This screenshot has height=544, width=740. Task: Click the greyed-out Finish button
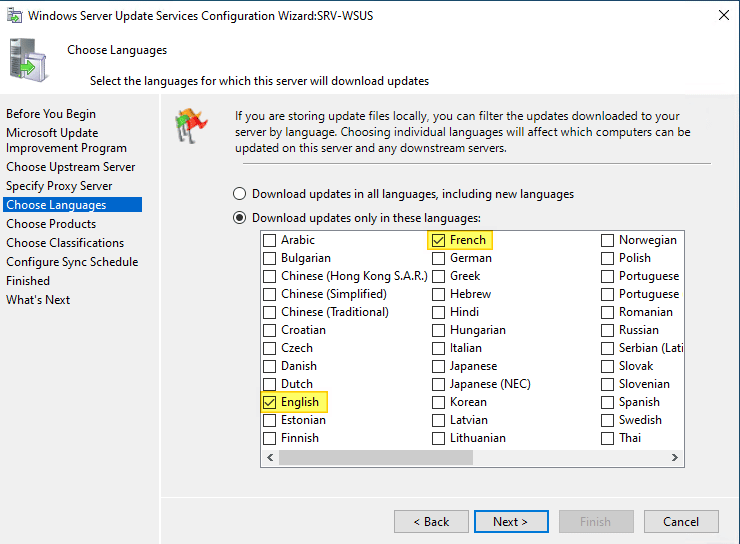tap(596, 521)
